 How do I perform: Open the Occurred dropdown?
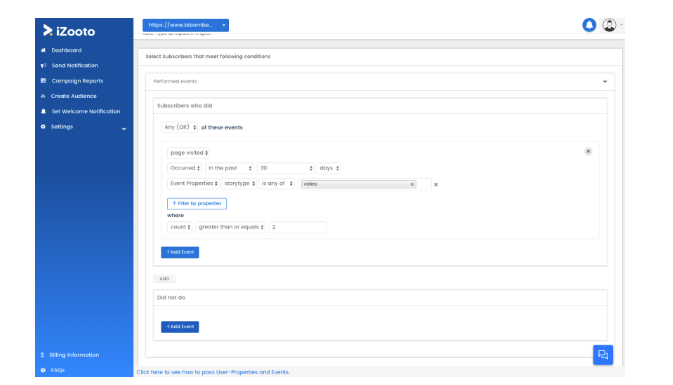(184, 168)
